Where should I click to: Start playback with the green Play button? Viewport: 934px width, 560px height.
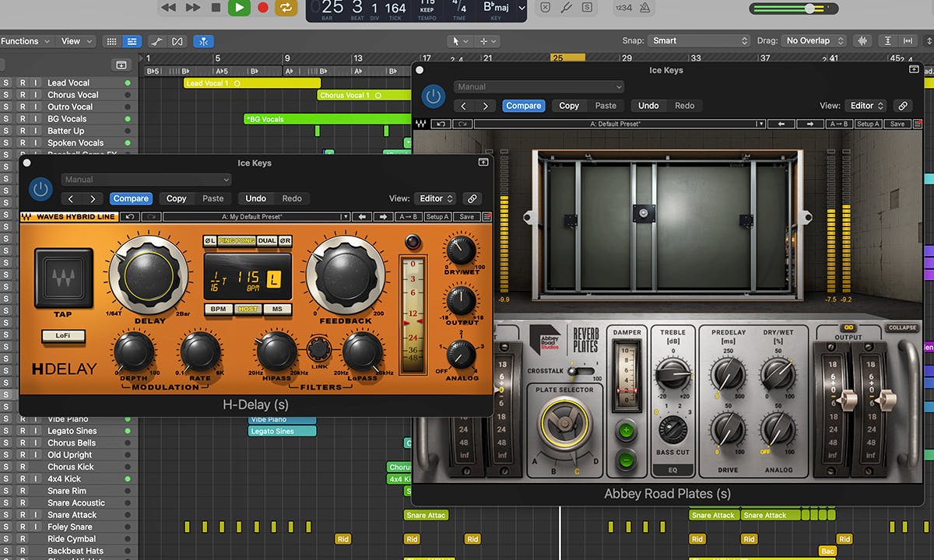click(x=239, y=8)
